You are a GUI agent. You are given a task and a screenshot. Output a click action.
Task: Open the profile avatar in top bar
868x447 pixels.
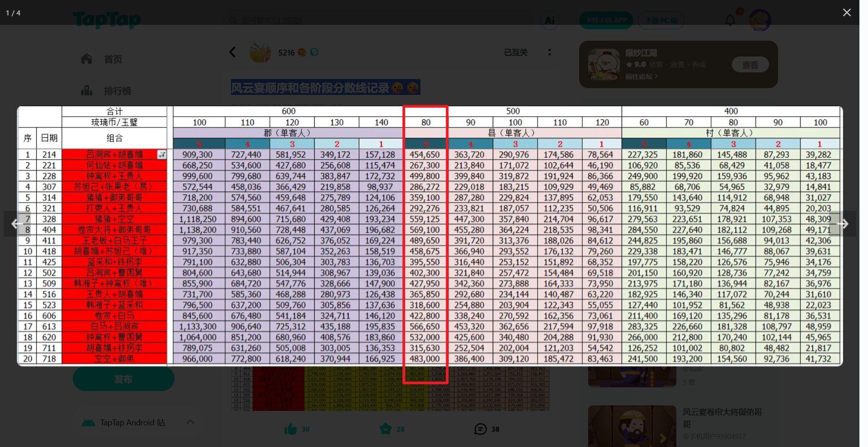coord(759,20)
